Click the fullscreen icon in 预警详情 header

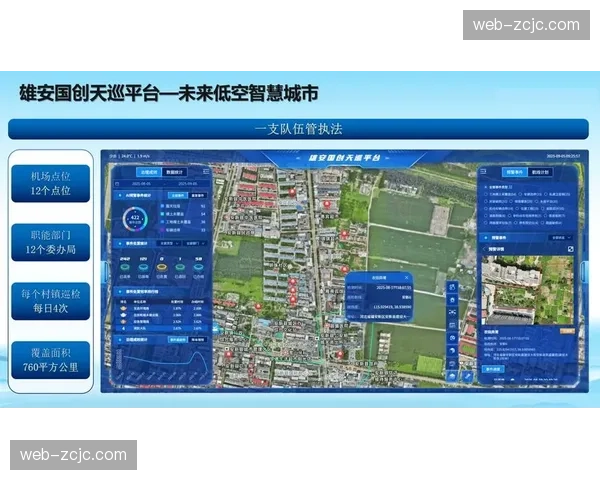tap(571, 249)
